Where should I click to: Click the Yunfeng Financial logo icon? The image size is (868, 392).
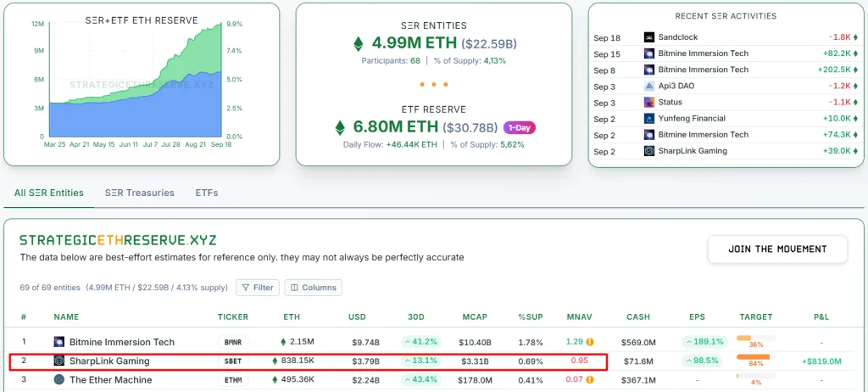(649, 119)
